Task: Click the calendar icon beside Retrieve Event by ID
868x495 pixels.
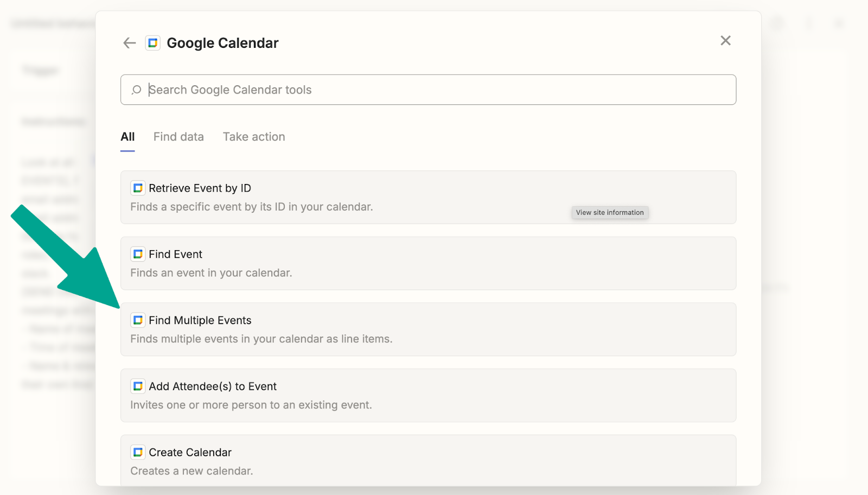Action: pyautogui.click(x=138, y=188)
